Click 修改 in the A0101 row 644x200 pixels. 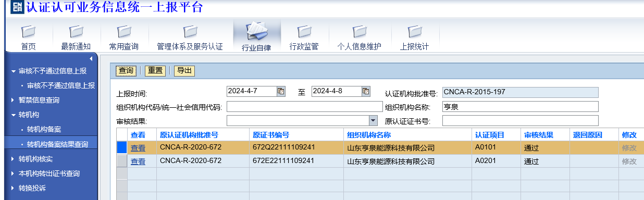click(629, 148)
